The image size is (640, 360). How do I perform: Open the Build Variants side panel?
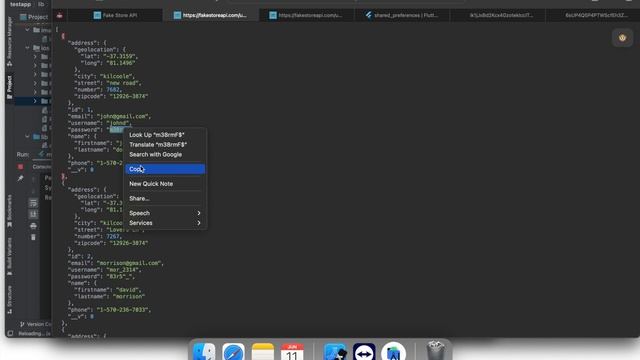pyautogui.click(x=9, y=256)
